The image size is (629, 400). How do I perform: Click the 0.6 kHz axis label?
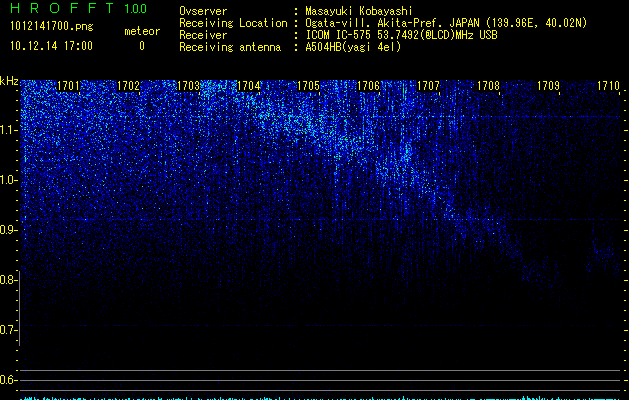[x=9, y=380]
